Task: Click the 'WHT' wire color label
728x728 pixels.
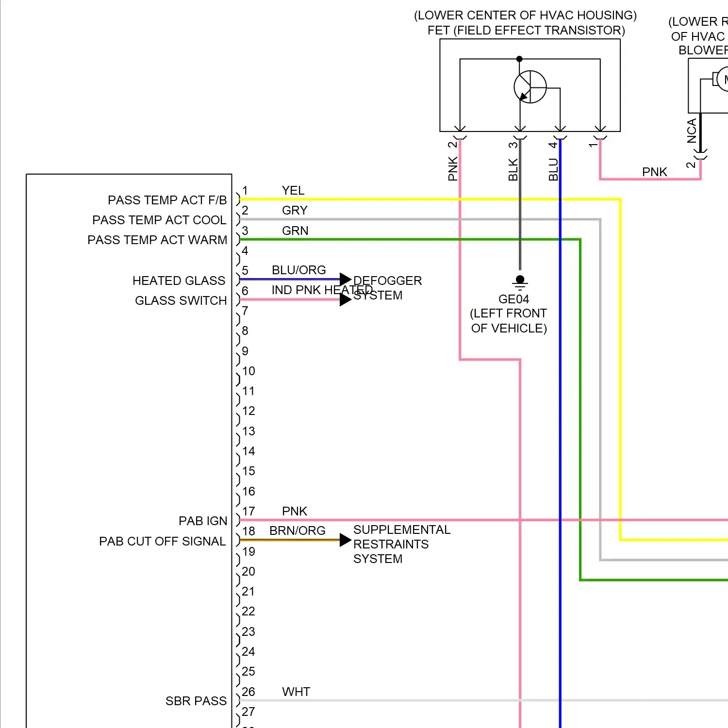Action: click(296, 692)
